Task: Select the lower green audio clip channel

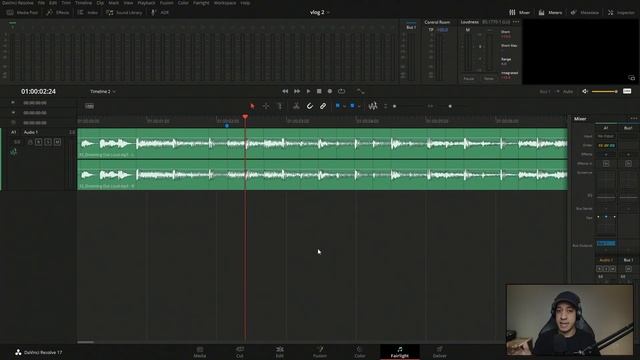Action: 322,175
